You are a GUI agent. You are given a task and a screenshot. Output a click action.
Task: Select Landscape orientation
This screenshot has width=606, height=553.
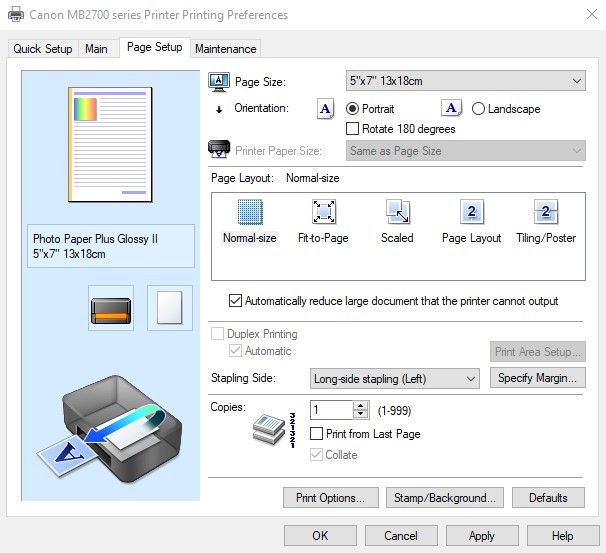tap(478, 109)
